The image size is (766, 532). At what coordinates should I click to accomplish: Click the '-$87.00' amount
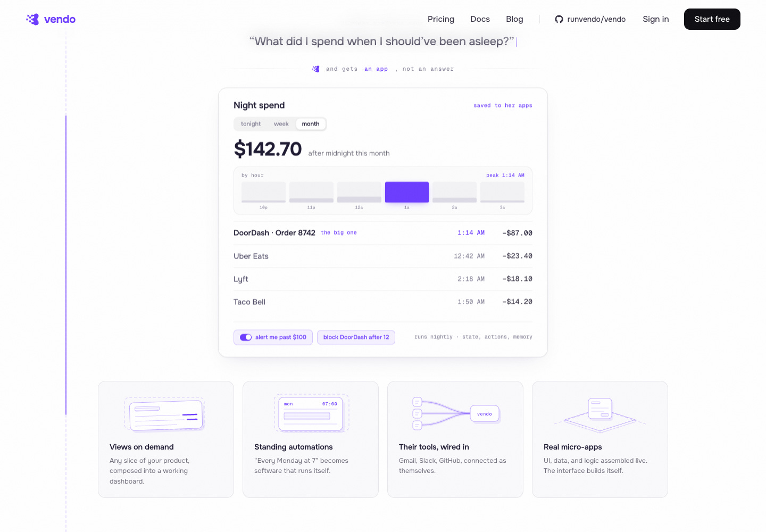click(517, 233)
